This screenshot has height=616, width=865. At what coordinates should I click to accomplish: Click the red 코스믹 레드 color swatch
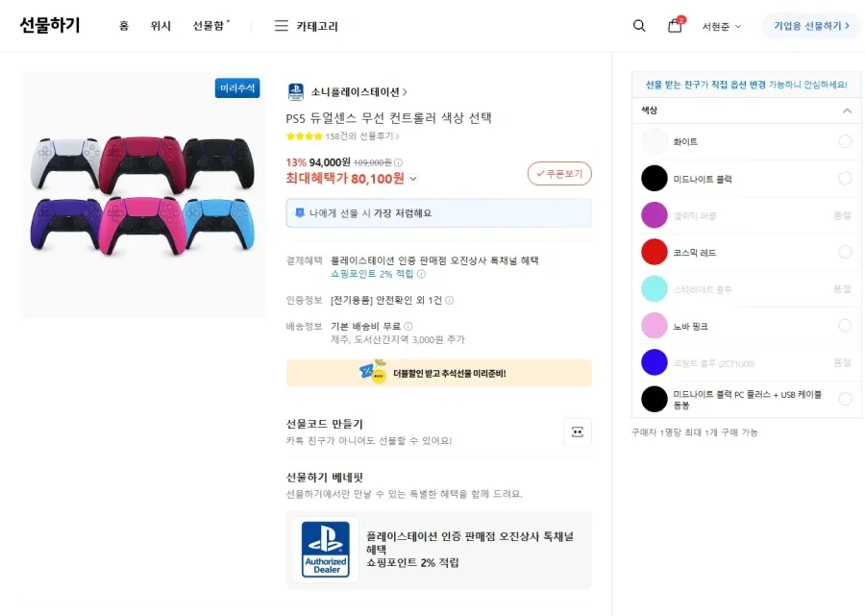[655, 252]
